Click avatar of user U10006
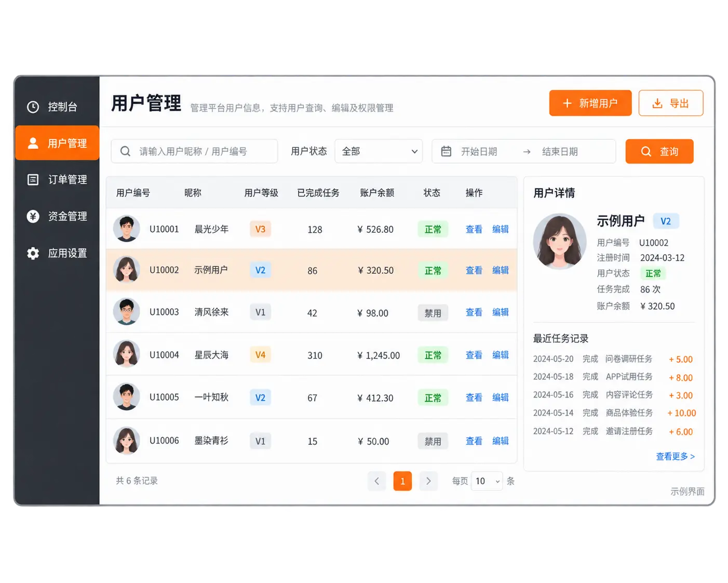The height and width of the screenshot is (583, 728). tap(126, 441)
